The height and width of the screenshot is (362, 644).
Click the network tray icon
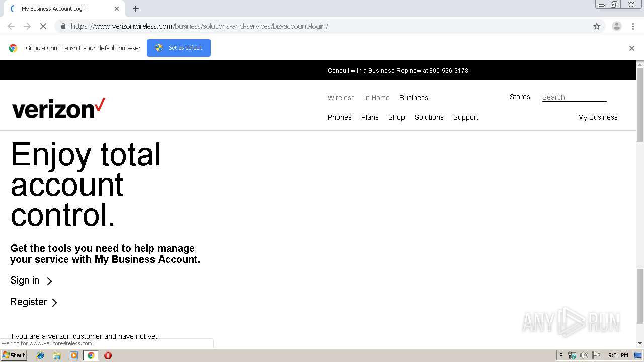point(572,355)
